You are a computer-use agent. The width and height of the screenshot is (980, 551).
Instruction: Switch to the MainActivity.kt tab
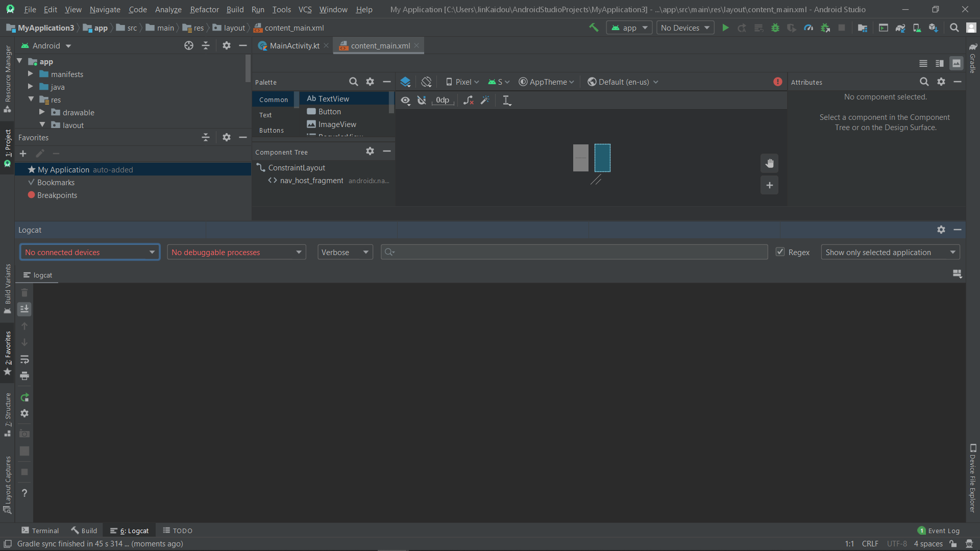pyautogui.click(x=293, y=45)
